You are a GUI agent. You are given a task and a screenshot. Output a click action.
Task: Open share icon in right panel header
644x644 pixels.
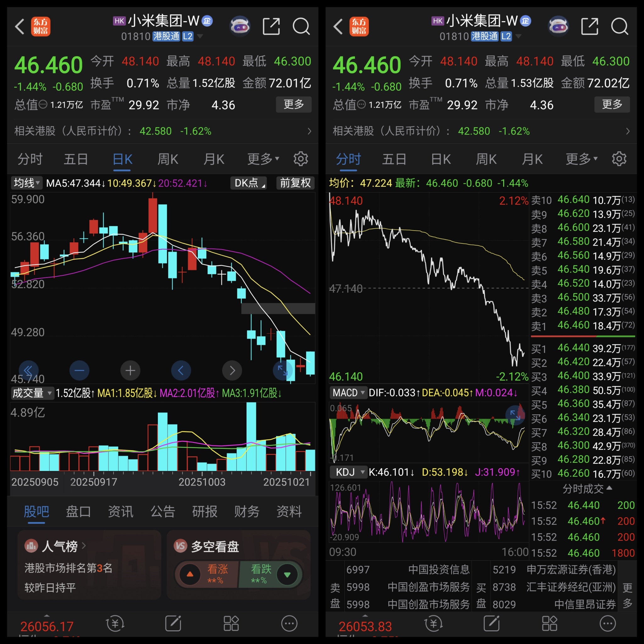click(x=589, y=27)
